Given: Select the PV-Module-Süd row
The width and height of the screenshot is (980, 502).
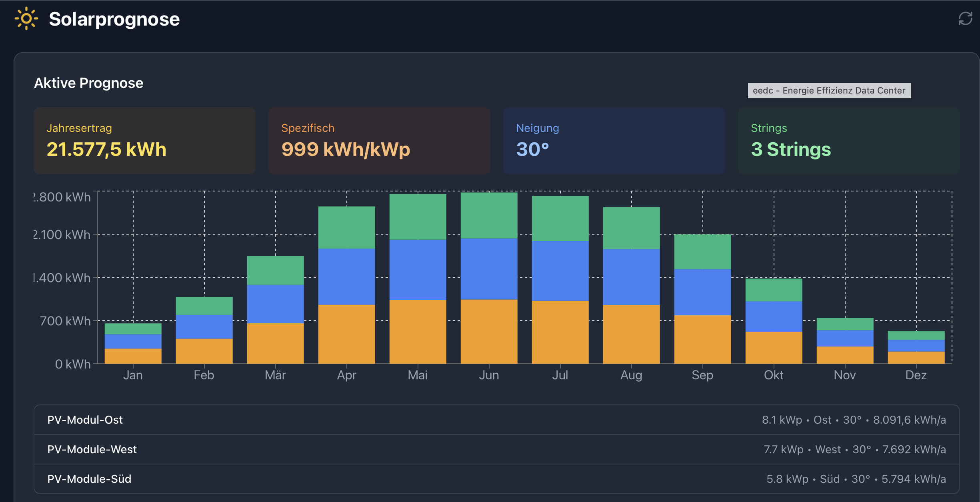Looking at the screenshot, I should coord(496,479).
